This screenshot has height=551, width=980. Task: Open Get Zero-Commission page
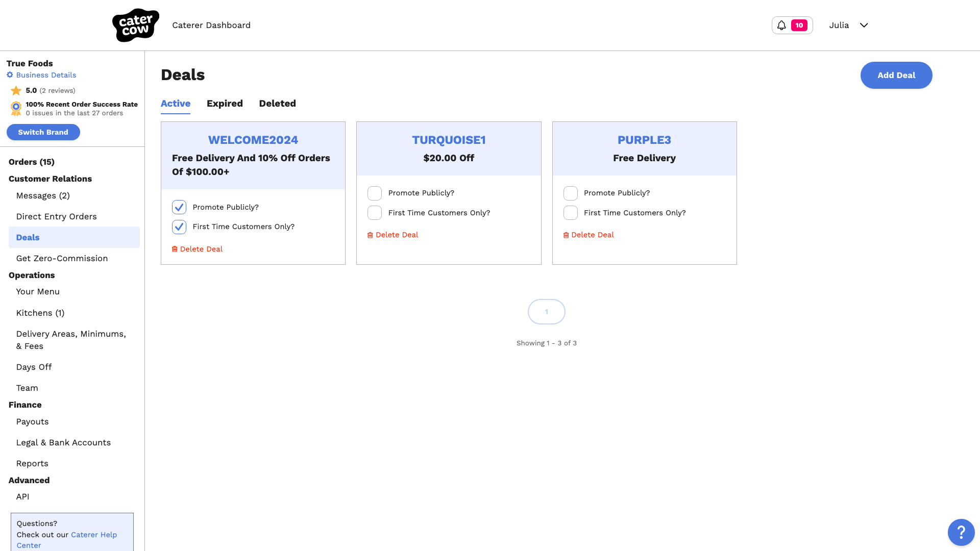coord(62,258)
